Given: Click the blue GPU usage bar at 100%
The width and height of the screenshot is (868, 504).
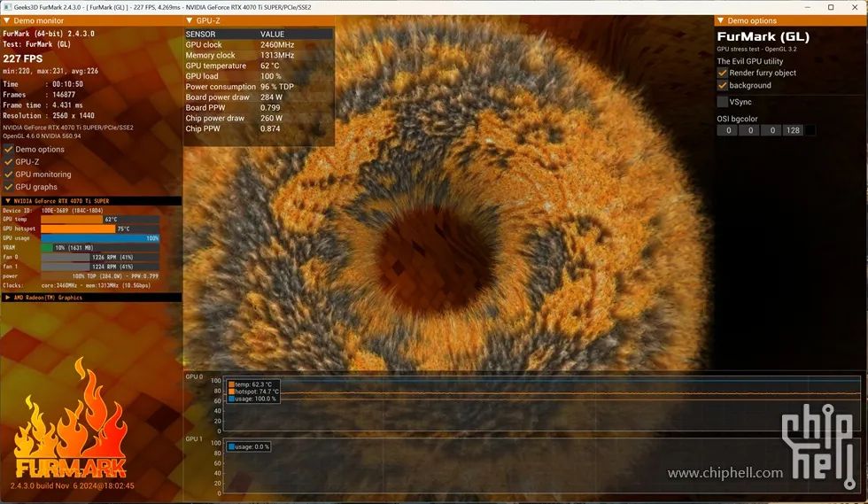Looking at the screenshot, I should tap(100, 238).
